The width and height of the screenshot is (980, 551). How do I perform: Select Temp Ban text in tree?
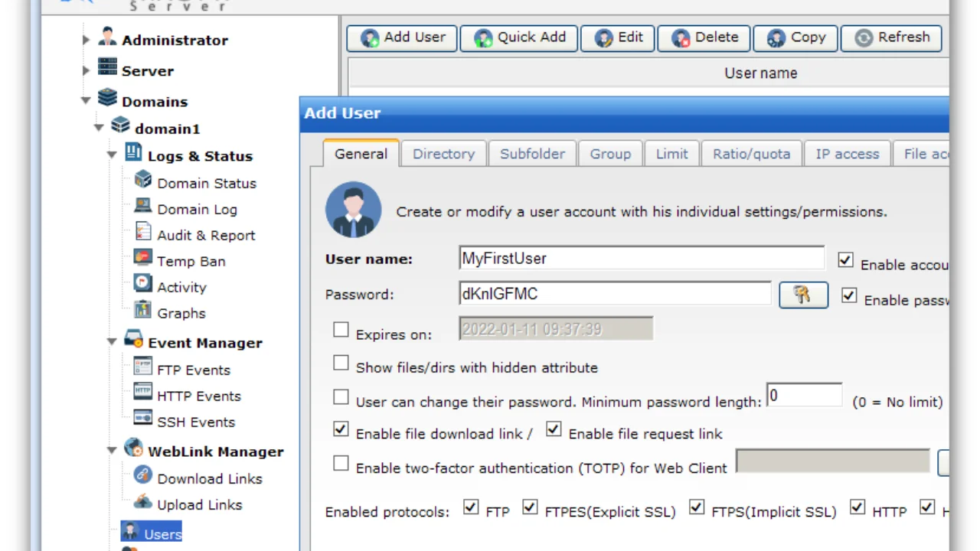coord(191,261)
